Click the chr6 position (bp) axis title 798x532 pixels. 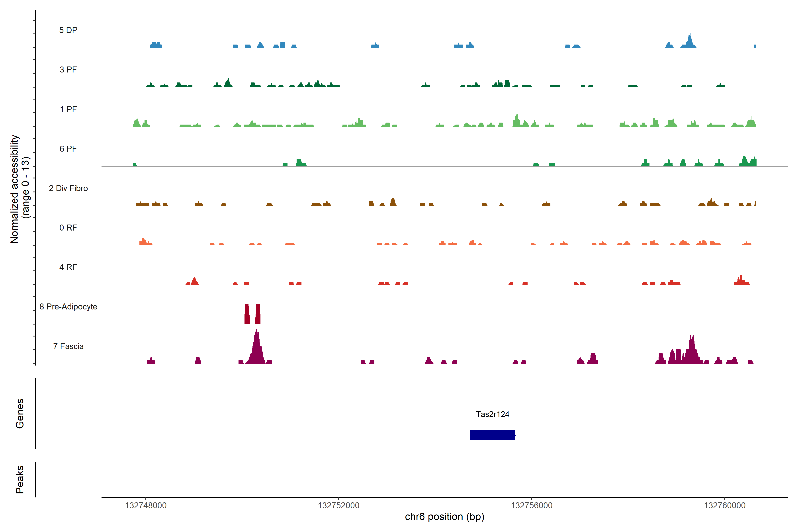pos(444,517)
